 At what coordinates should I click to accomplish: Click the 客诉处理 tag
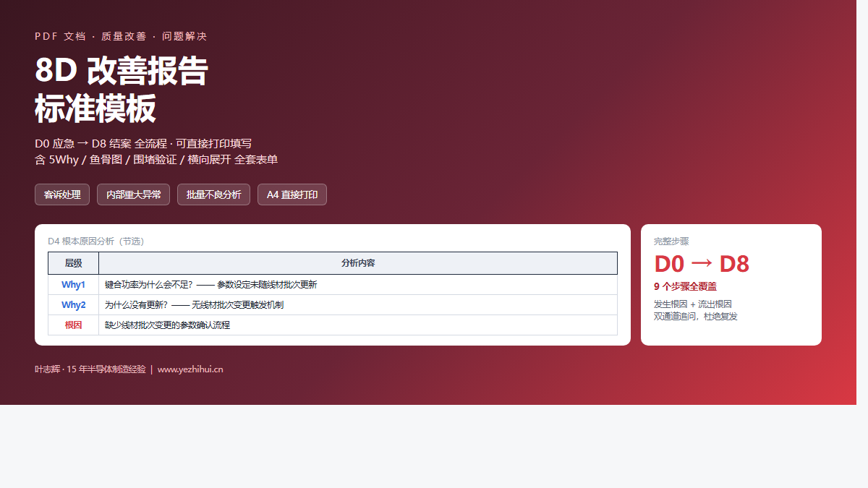click(62, 194)
